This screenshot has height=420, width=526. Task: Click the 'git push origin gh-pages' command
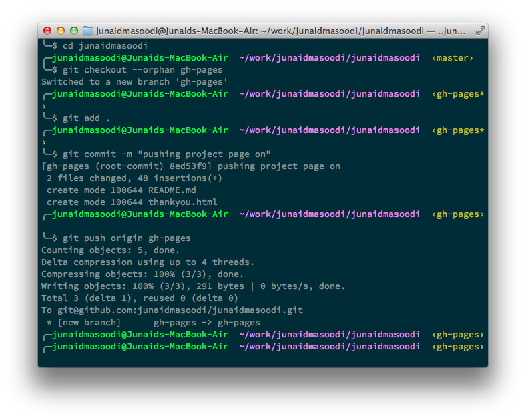tap(126, 238)
